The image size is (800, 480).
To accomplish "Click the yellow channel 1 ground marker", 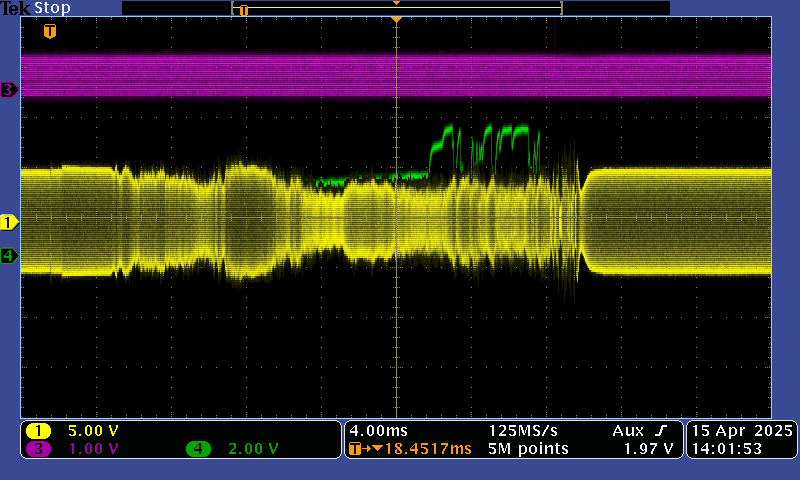I will point(9,222).
